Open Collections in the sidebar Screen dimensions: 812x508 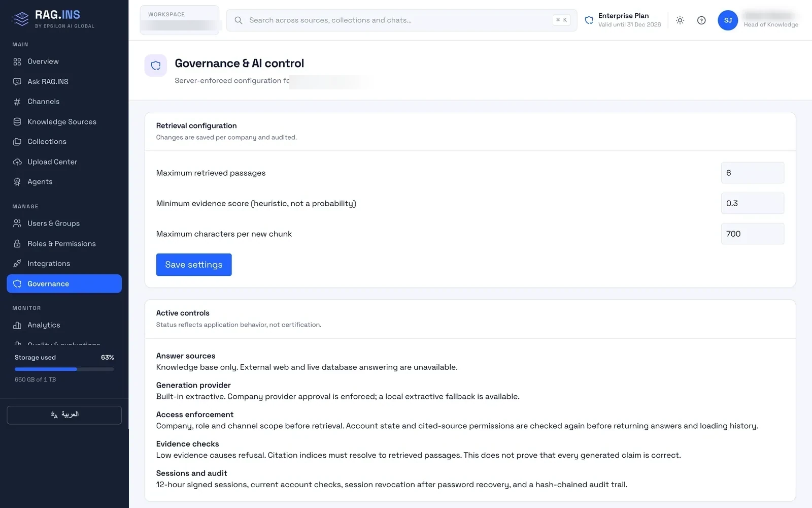tap(64, 142)
